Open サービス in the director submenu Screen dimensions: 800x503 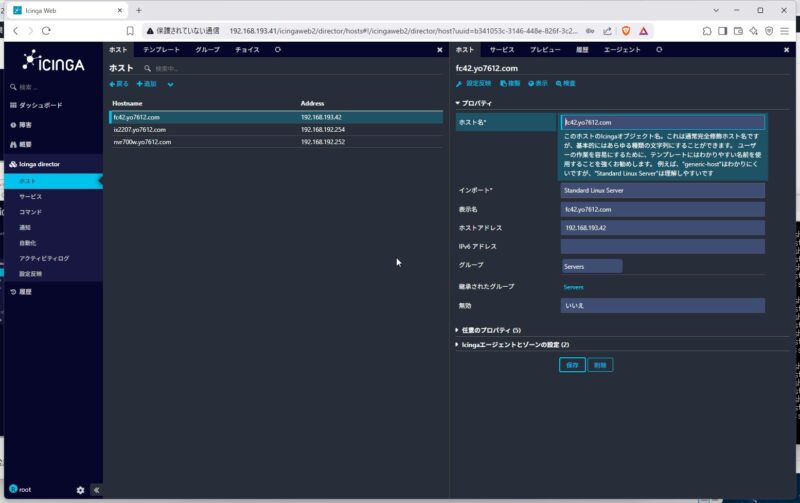[31, 196]
